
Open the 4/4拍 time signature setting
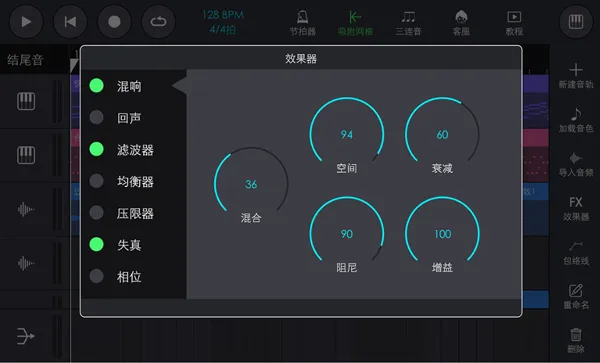223,29
